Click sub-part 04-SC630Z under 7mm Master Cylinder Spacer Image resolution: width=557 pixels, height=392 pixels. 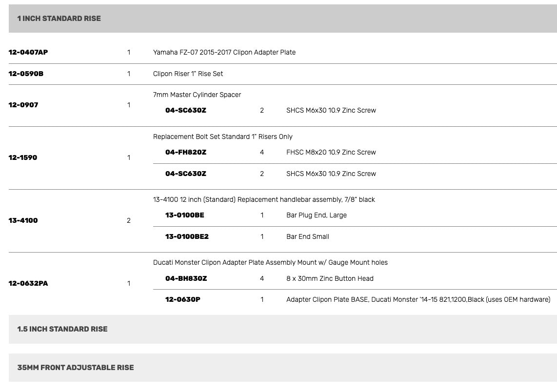coord(186,110)
